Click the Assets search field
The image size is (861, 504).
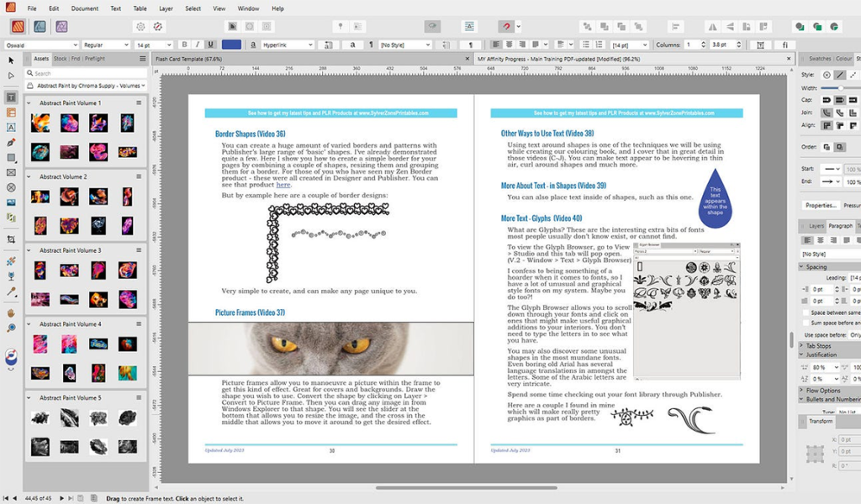click(x=87, y=73)
